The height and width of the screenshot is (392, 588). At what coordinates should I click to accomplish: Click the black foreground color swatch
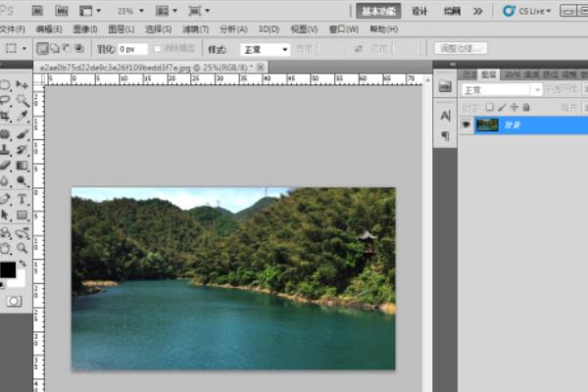[7, 269]
